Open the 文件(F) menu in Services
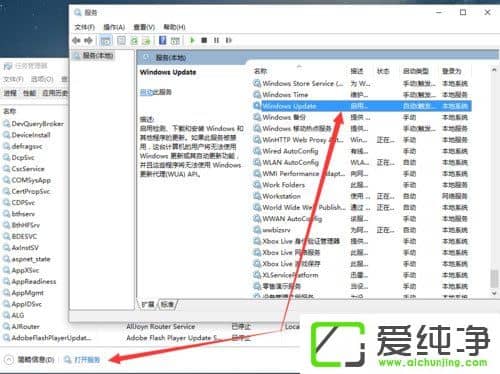Screen dimensions: 500x374 (x=85, y=27)
